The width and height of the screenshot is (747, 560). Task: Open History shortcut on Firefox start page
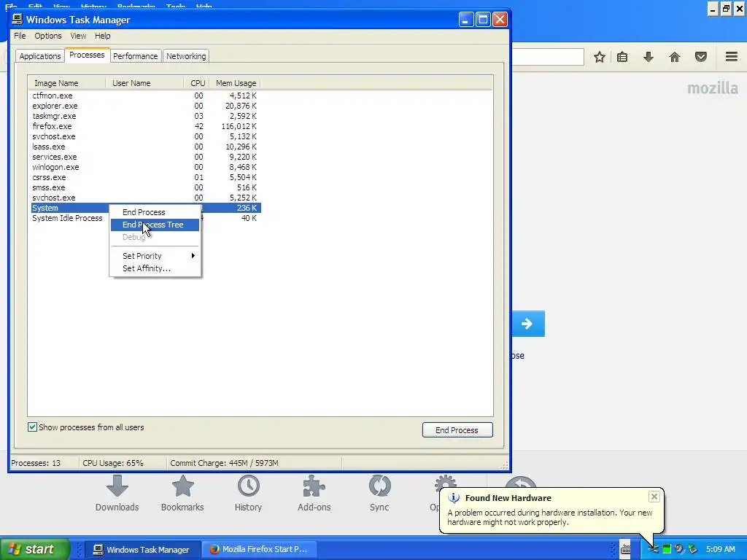(x=248, y=494)
